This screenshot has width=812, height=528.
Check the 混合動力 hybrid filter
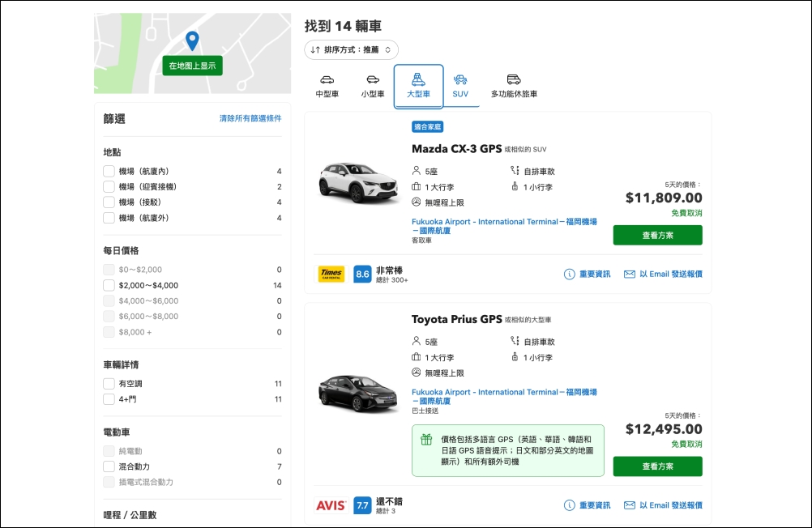109,466
